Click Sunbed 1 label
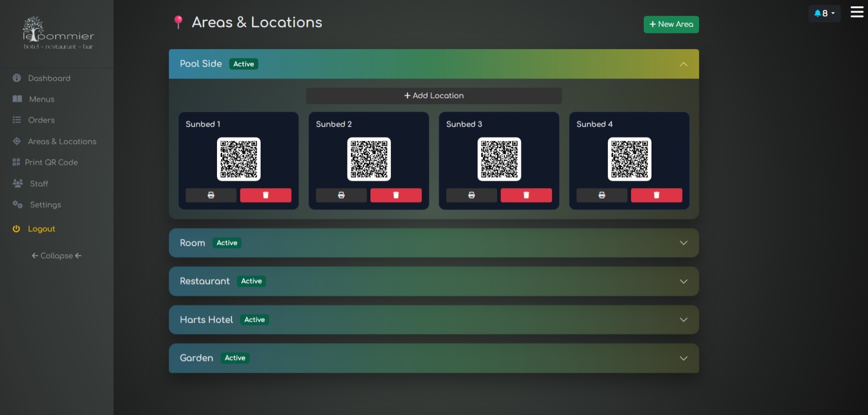 [203, 124]
